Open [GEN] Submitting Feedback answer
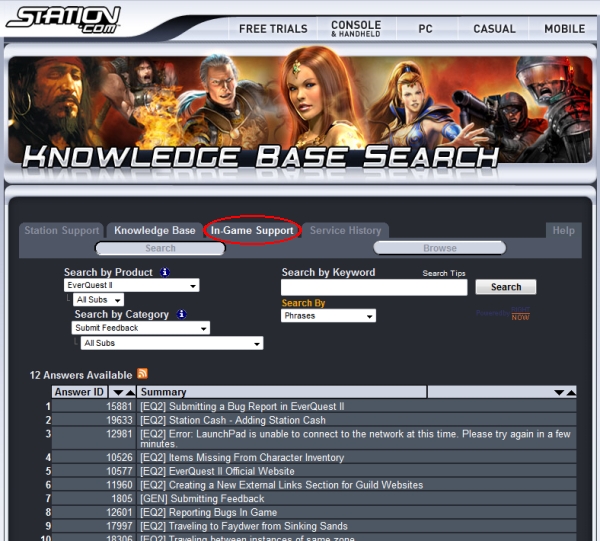600x541 pixels. coord(202,499)
